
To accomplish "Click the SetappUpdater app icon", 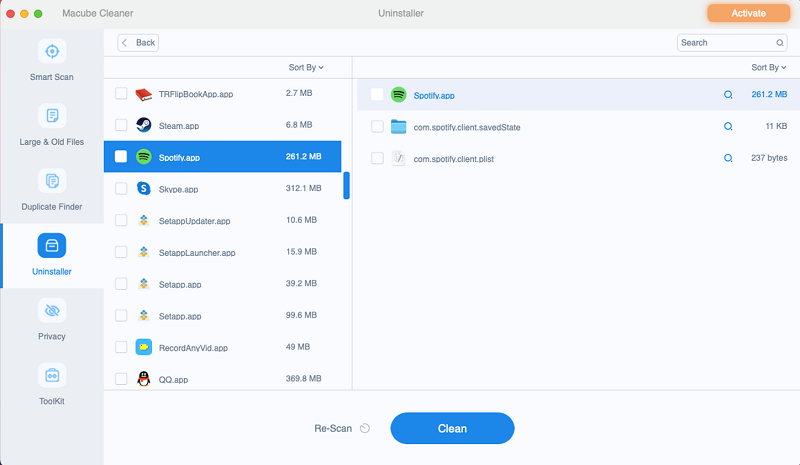I will 144,220.
